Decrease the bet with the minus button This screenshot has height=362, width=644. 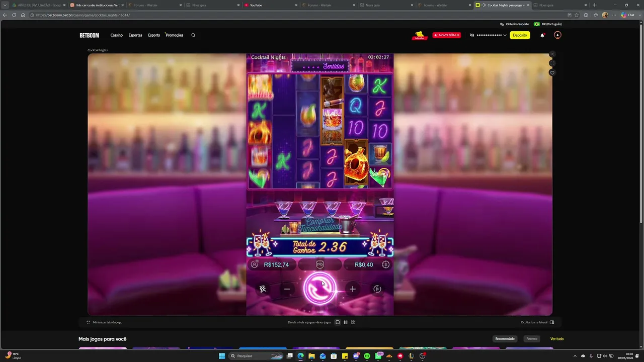287,289
